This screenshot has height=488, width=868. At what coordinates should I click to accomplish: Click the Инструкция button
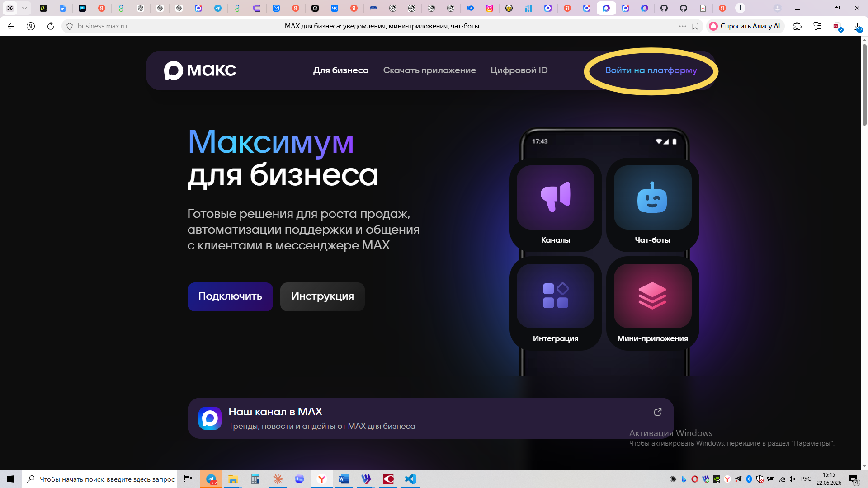(322, 296)
